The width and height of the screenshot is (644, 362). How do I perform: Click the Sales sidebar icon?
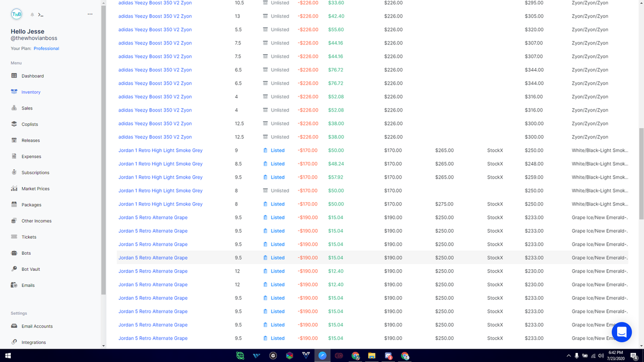[x=14, y=108]
